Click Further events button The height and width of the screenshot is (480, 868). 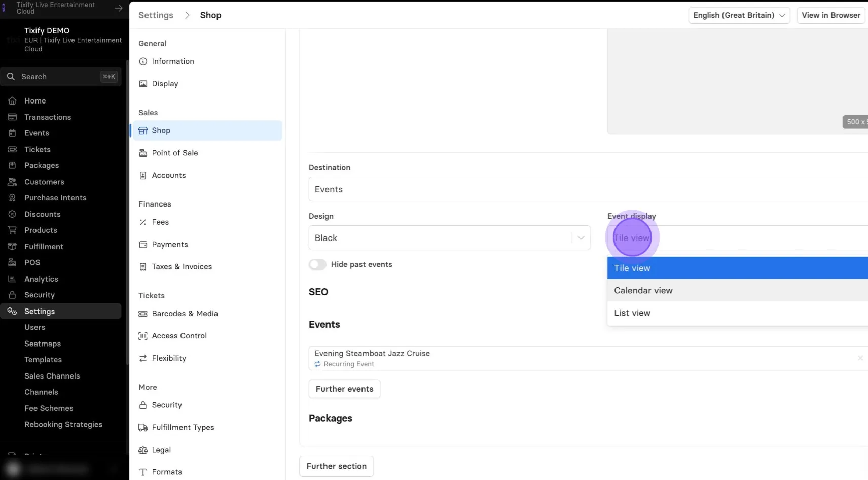344,389
